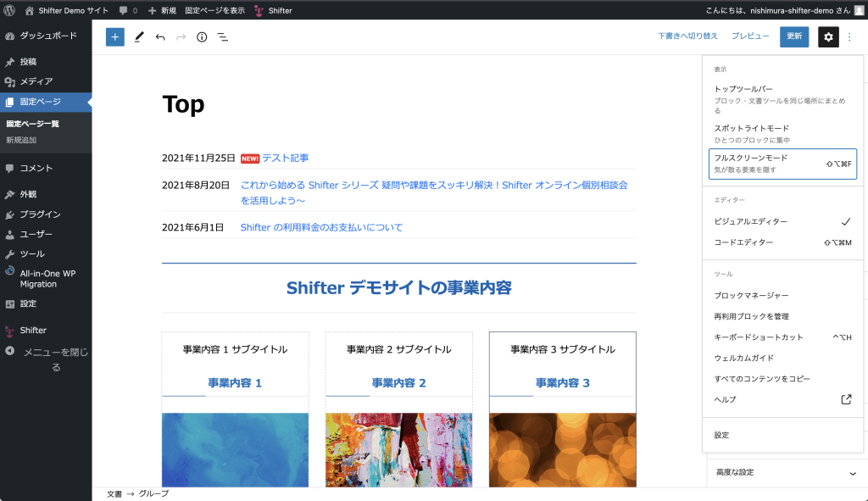Select the orange bokeh image thumbnail

coord(562,450)
